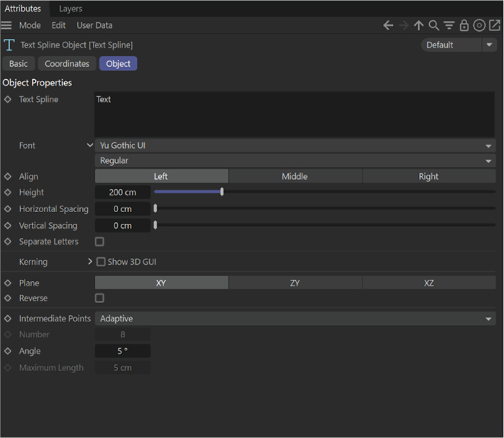The width and height of the screenshot is (504, 438).
Task: Click the hamburger menu icon
Action: tap(6, 25)
